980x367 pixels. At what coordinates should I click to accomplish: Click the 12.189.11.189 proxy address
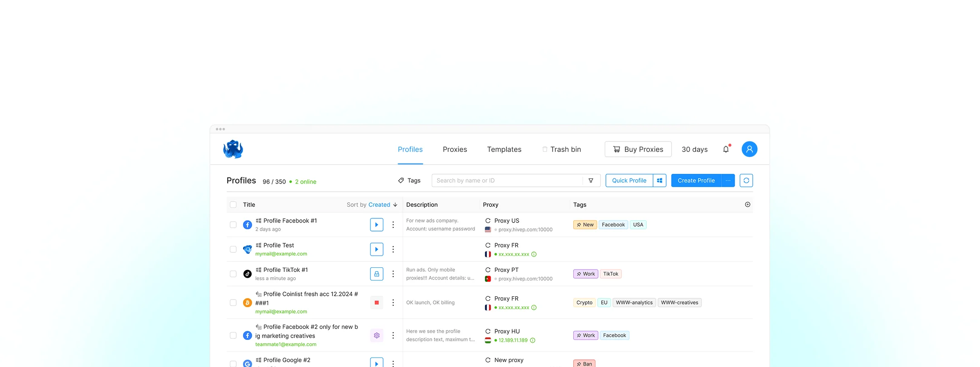coord(513,340)
